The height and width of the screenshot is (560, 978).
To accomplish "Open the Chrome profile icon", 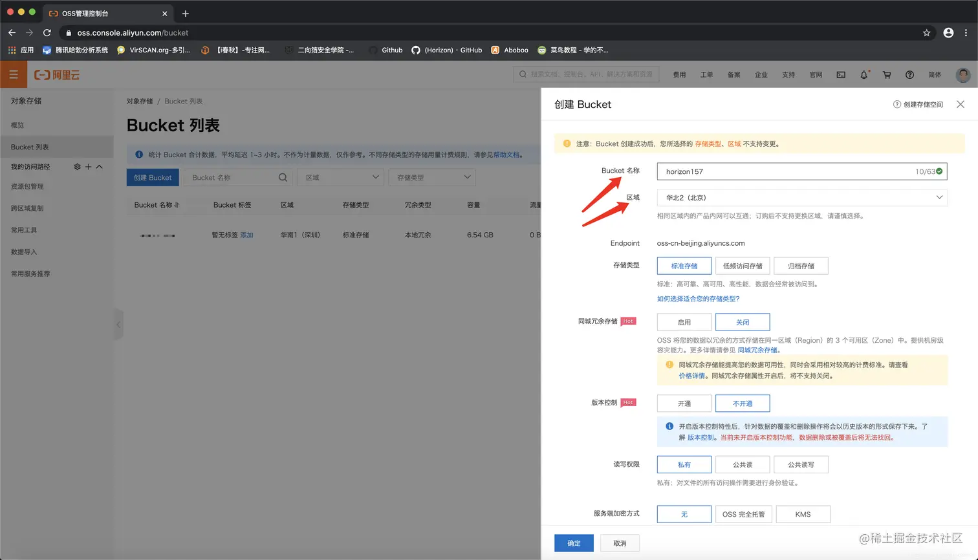I will click(x=948, y=32).
